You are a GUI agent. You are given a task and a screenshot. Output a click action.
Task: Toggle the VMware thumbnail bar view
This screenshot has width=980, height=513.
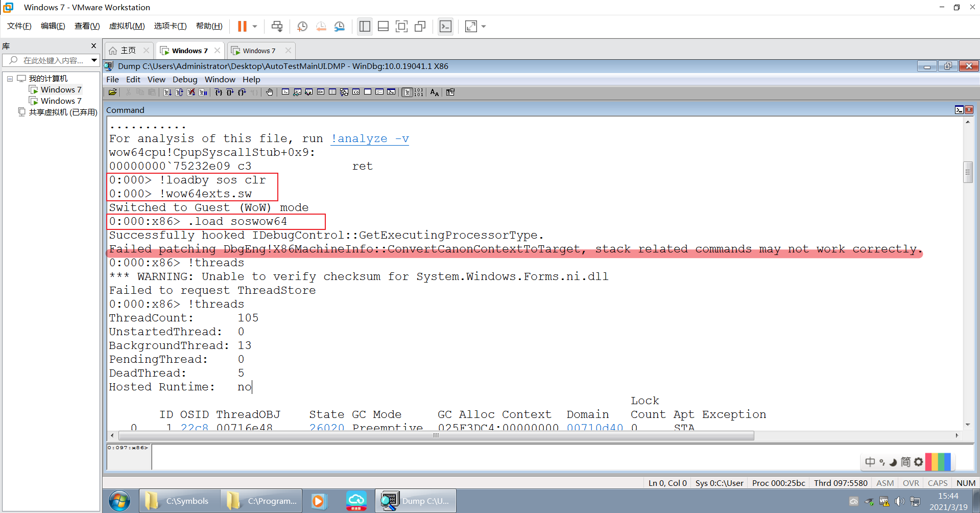coord(383,27)
